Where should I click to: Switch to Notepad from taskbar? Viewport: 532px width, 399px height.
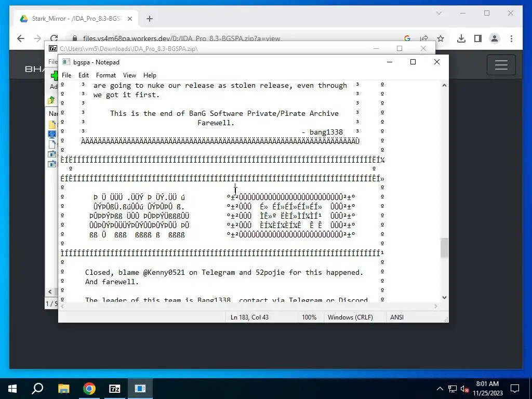(140, 389)
